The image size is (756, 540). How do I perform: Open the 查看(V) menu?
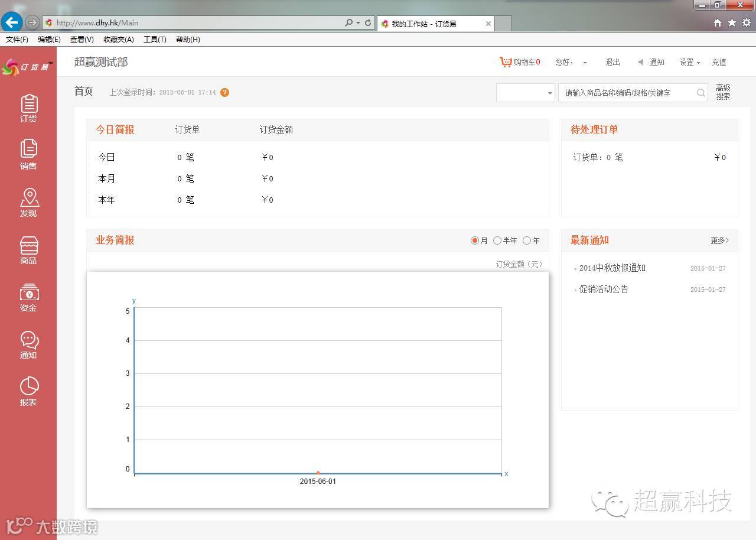(x=82, y=40)
